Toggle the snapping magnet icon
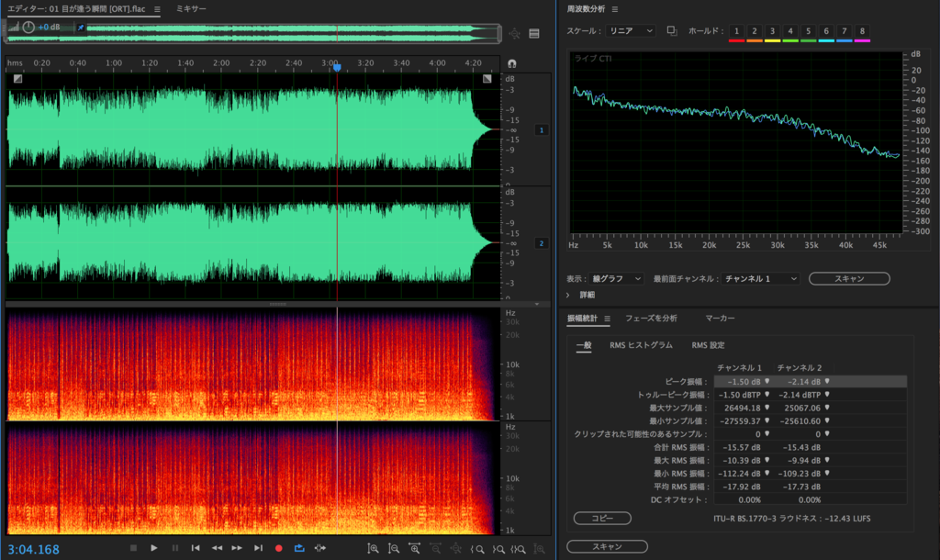The width and height of the screenshot is (940, 560). click(x=512, y=63)
